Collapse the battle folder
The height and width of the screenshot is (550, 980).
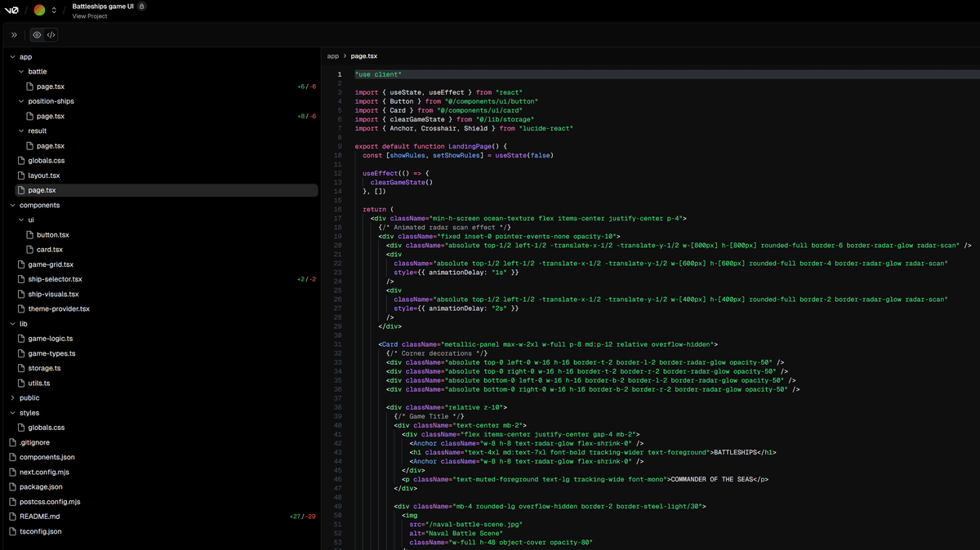[x=21, y=72]
